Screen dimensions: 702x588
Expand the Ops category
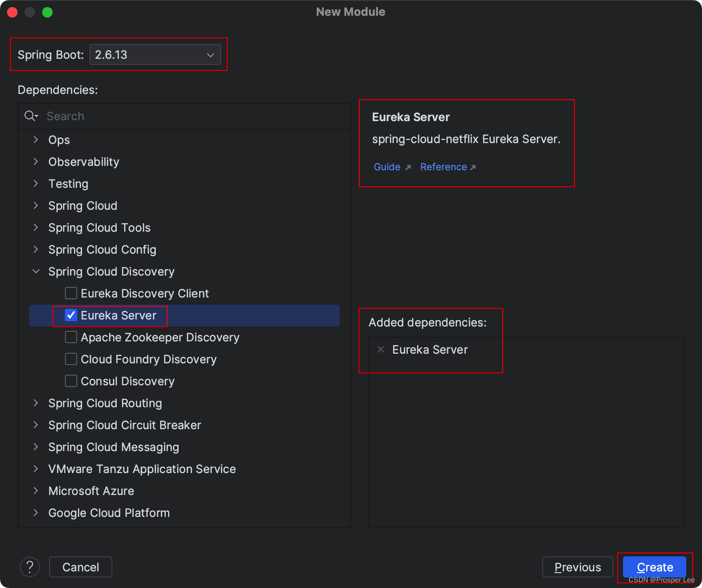(x=36, y=140)
